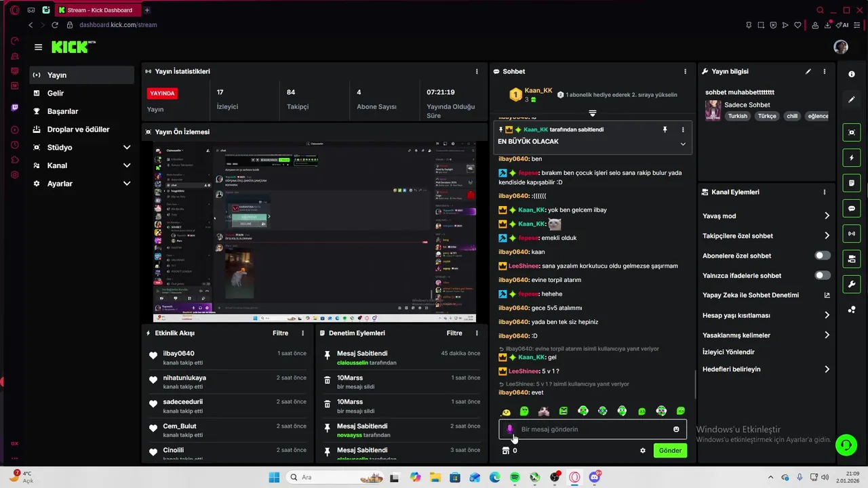Toggle the notes document icon in the right rail
868x488 pixels.
pyautogui.click(x=852, y=183)
